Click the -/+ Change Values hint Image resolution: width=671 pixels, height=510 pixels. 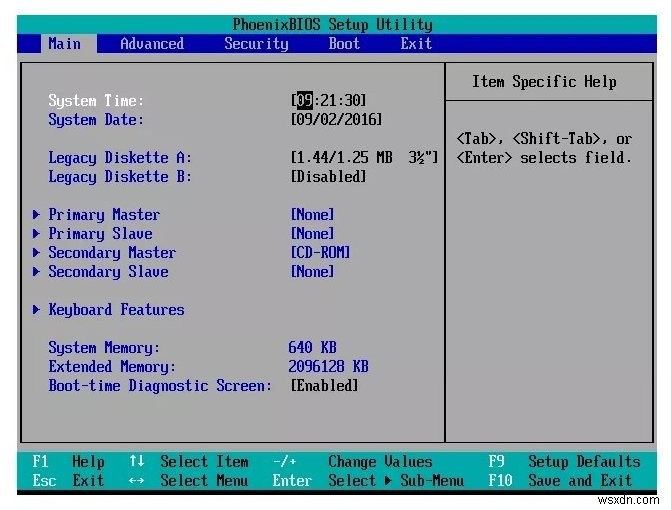(353, 462)
